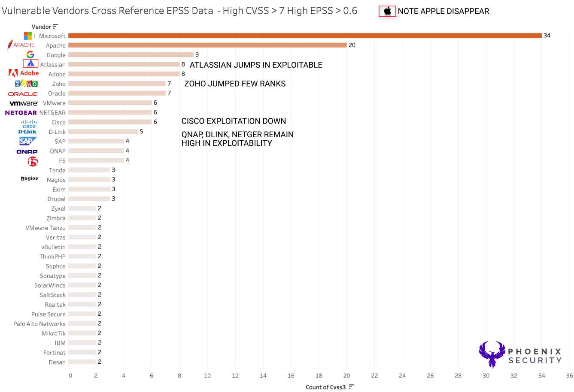
Task: Click the NOTE APPLE DISAPPEAR text
Action: point(443,12)
